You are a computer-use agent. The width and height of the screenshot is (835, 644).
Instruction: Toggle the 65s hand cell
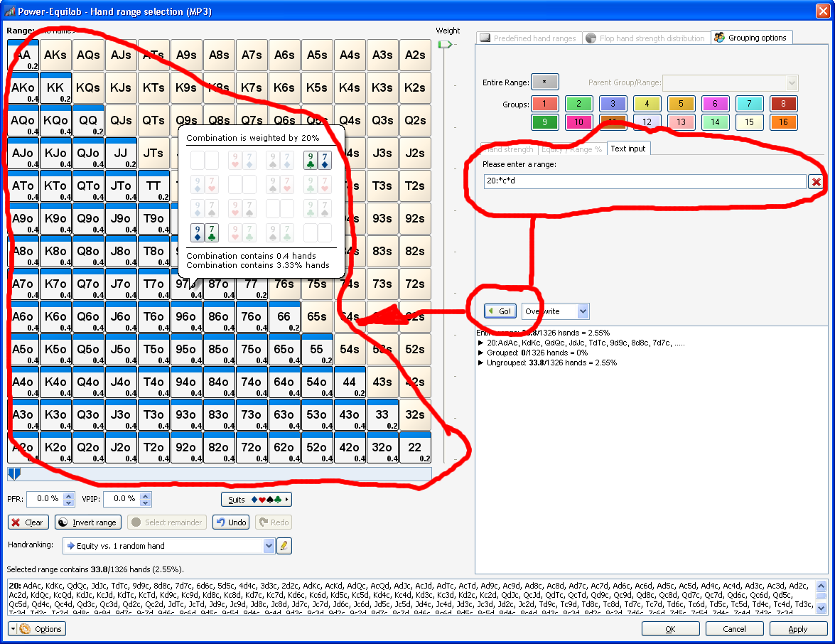tap(317, 317)
